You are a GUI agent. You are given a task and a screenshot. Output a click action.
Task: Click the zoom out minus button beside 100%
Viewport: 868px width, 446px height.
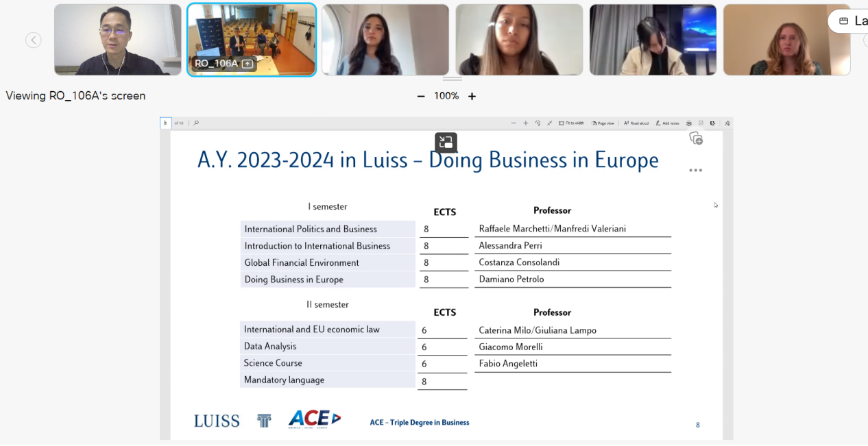(x=421, y=97)
